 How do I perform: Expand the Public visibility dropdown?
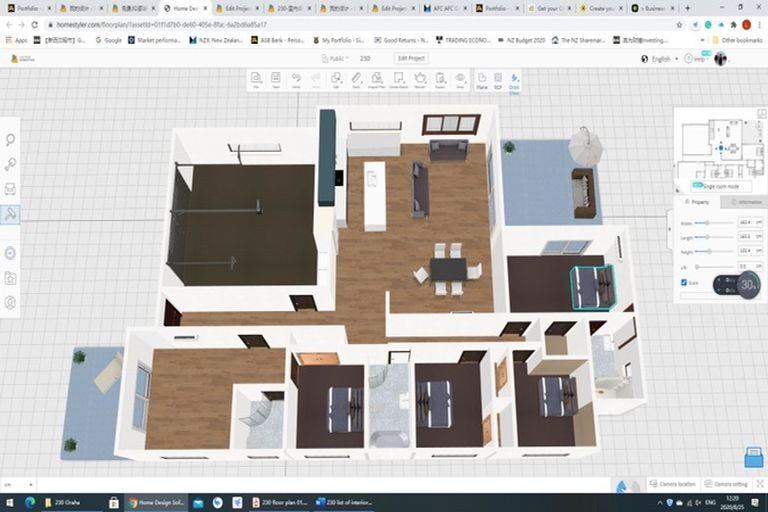click(339, 59)
